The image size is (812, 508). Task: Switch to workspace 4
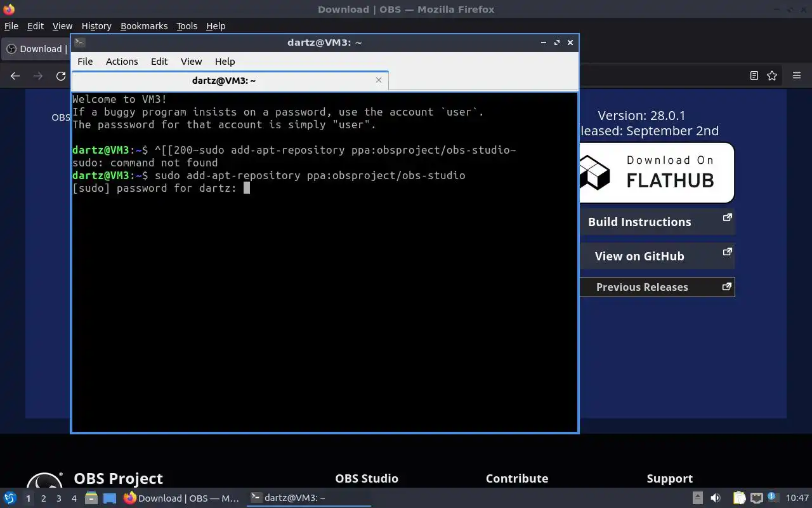(74, 498)
